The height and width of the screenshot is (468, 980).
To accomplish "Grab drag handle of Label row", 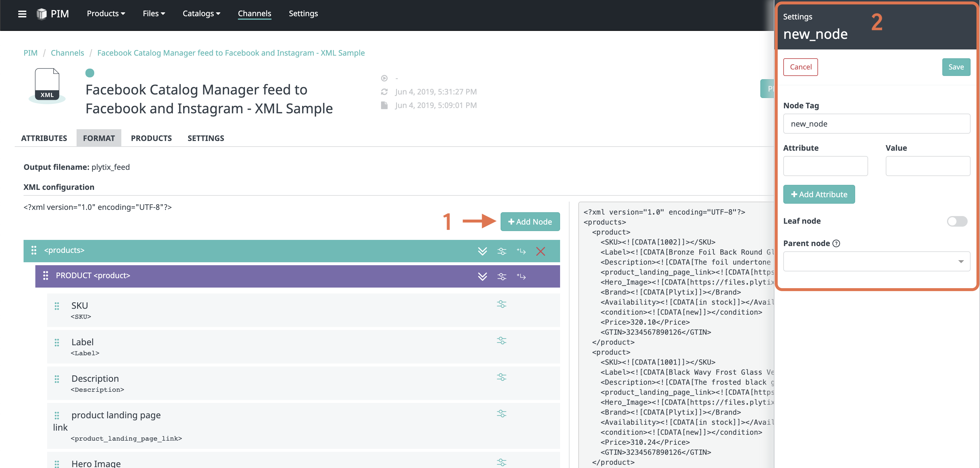I will click(x=57, y=343).
